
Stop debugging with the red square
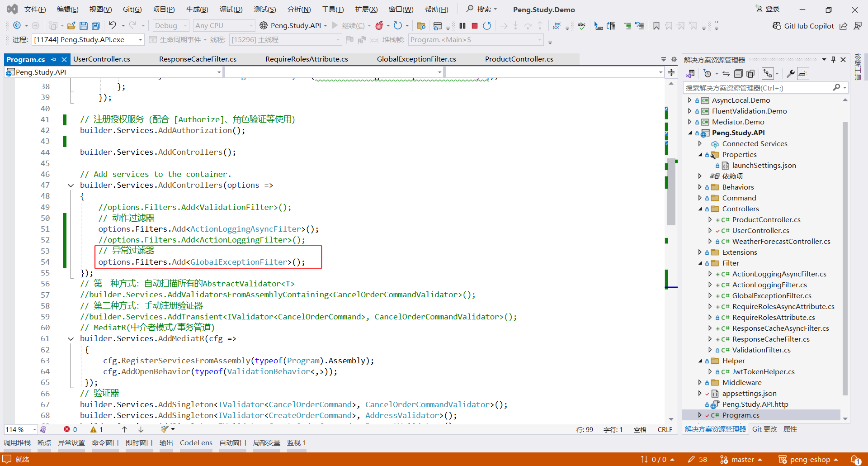475,26
